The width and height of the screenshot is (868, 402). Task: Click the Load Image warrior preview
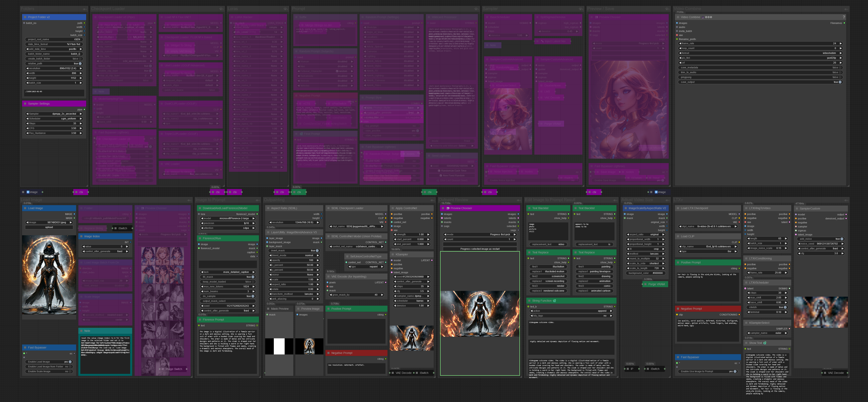[x=49, y=275]
